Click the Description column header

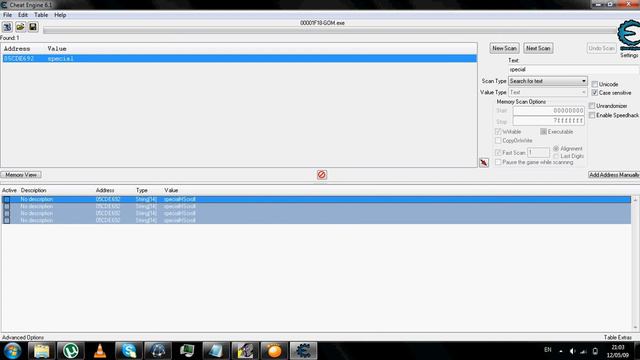33,190
